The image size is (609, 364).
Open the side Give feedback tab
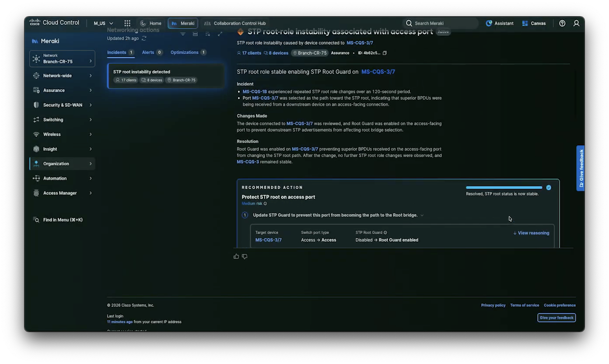click(581, 168)
